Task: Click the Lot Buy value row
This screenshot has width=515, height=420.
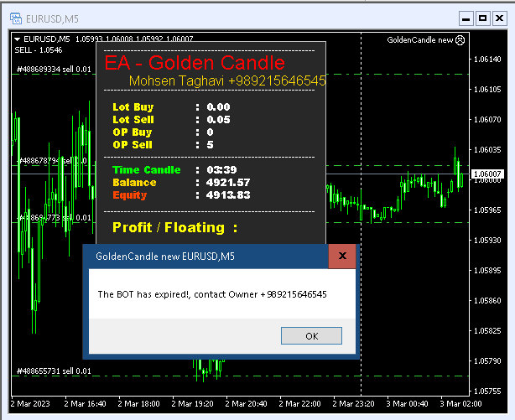Action: pos(171,107)
